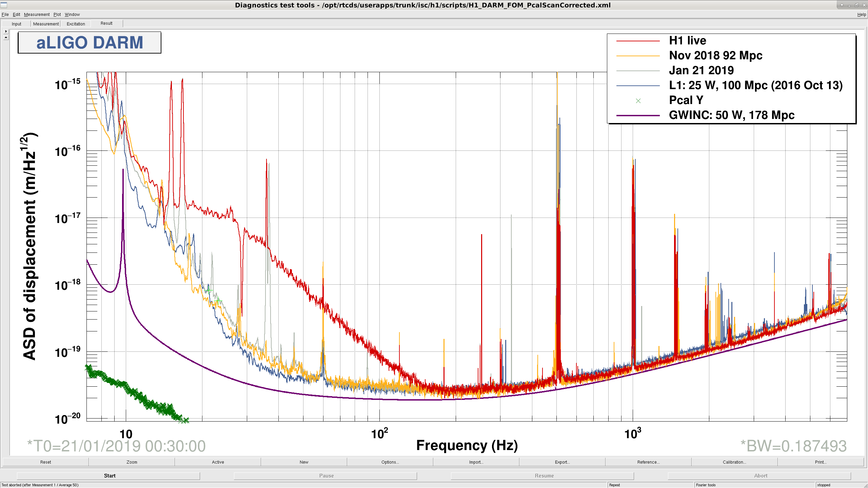Switch to the Input tab
Image resolution: width=868 pixels, height=488 pixels.
click(x=16, y=24)
